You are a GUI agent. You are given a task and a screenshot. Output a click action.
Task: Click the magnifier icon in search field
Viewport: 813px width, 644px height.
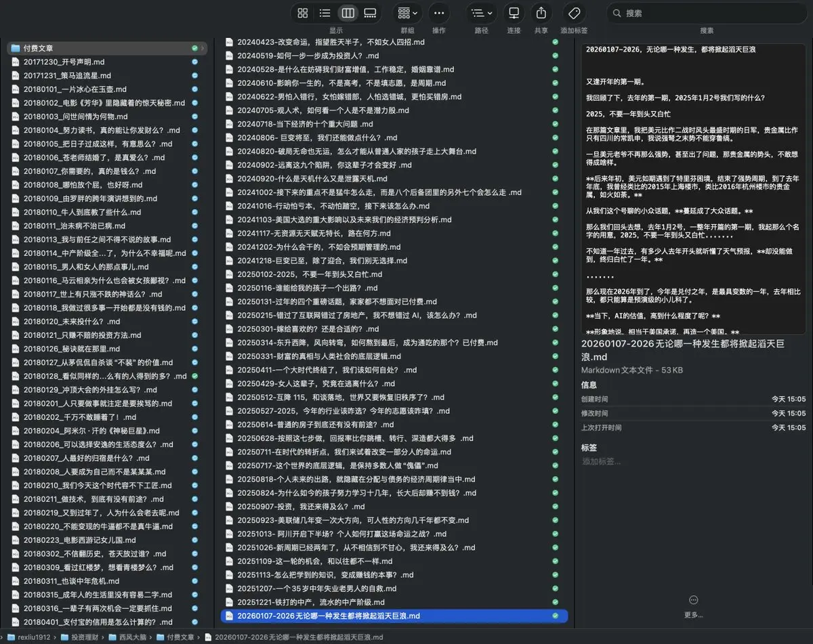click(x=617, y=13)
